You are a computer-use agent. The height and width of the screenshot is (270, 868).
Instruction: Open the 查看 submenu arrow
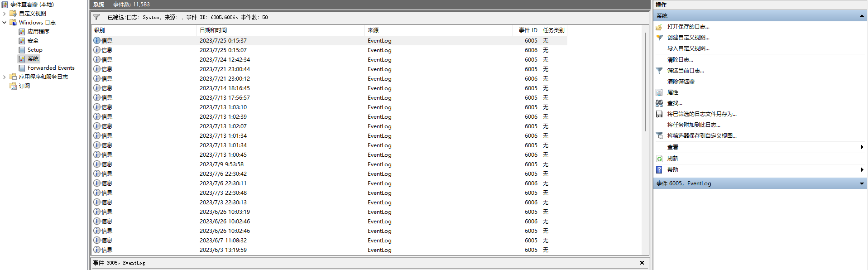click(862, 147)
